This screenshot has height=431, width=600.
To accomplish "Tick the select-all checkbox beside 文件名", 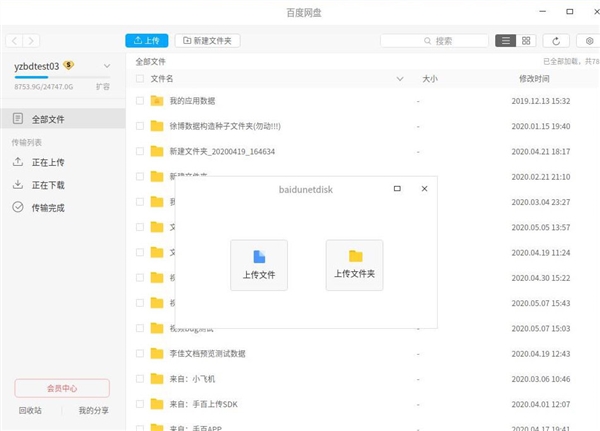I will [x=137, y=78].
